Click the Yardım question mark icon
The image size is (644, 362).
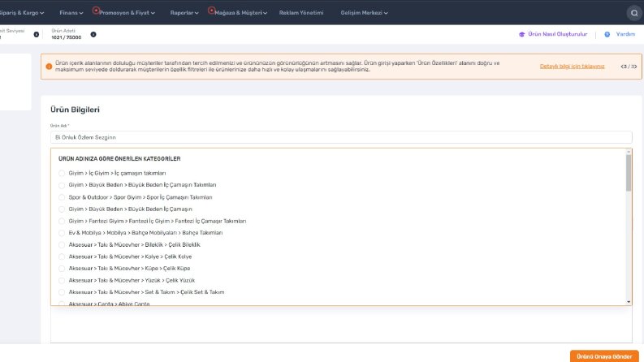607,34
